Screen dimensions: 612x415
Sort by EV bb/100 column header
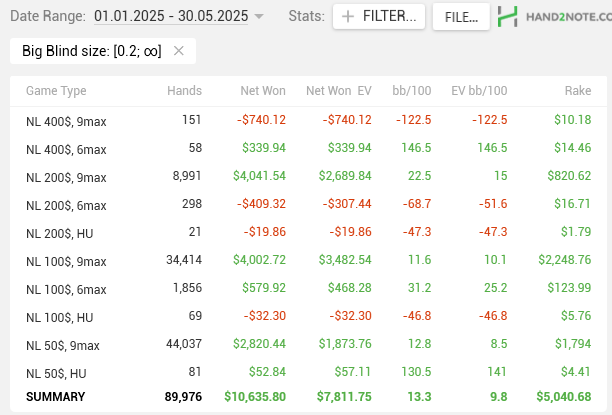click(x=479, y=91)
